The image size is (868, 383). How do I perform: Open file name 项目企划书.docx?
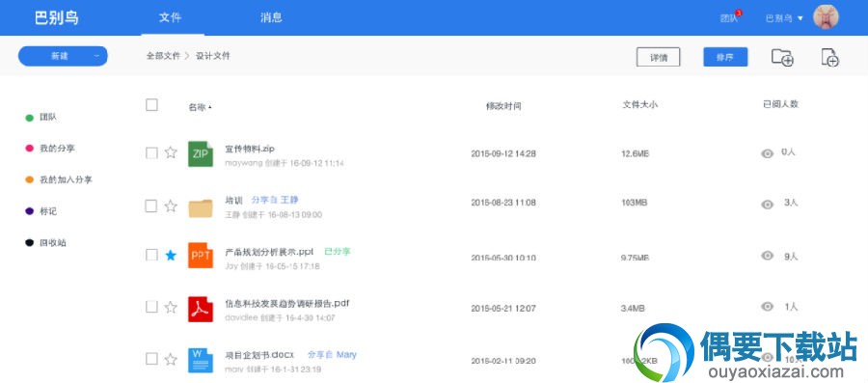[259, 354]
